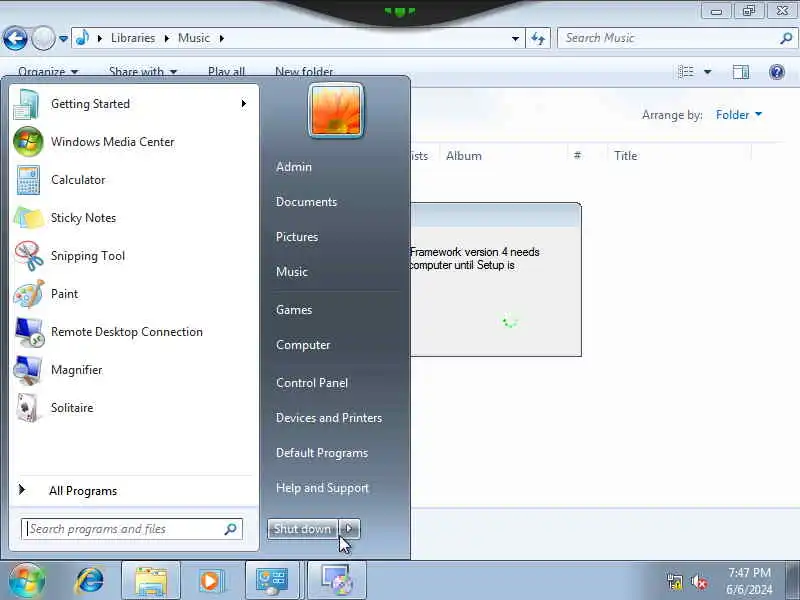The image size is (800, 600).
Task: Expand Getting Started submenu arrow
Action: click(244, 104)
